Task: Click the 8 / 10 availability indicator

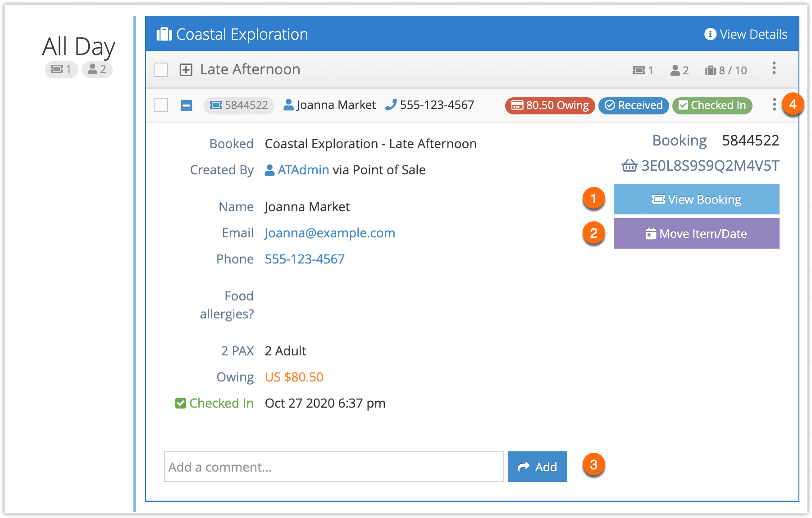Action: [726, 70]
